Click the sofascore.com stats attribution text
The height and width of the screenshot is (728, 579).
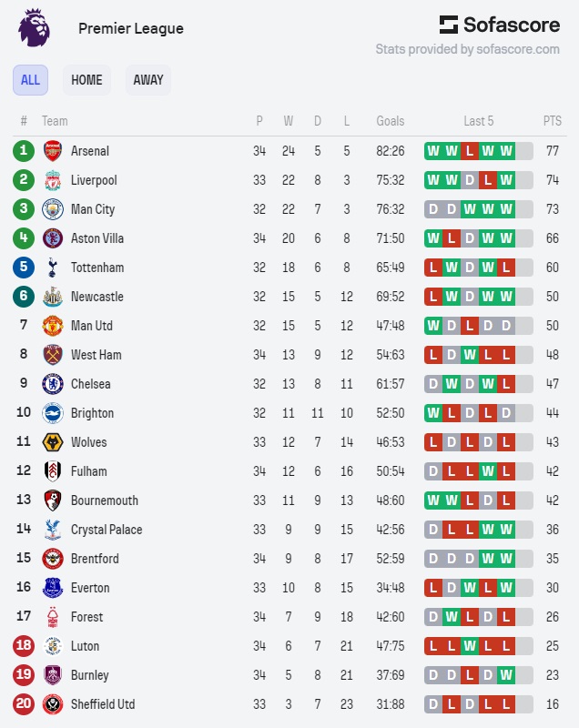[467, 49]
